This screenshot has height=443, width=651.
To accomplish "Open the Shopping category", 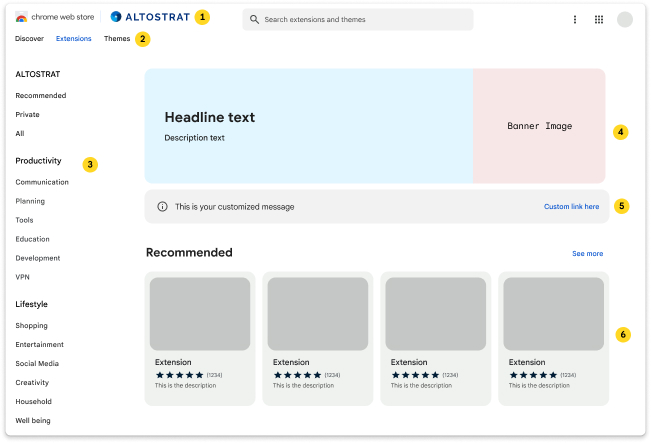I will pos(32,326).
